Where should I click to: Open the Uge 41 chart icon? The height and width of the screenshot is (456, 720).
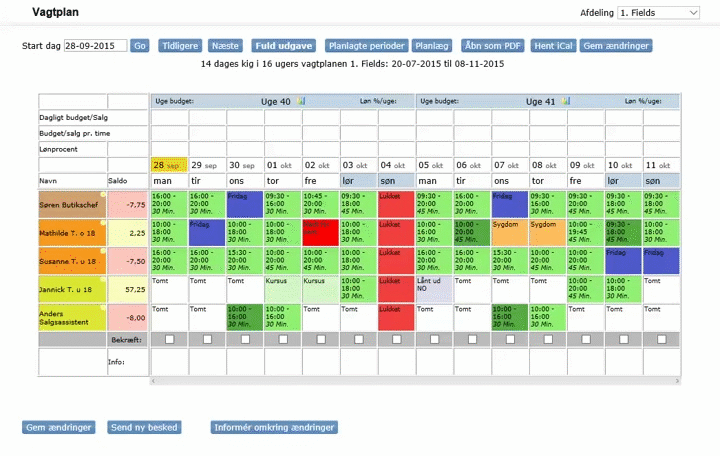[566, 101]
